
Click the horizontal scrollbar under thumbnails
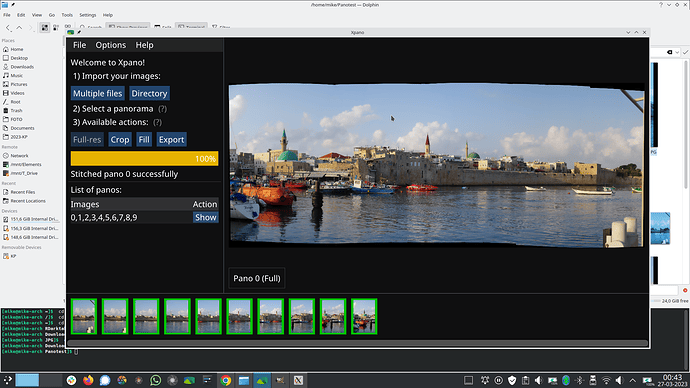pyautogui.click(x=357, y=343)
